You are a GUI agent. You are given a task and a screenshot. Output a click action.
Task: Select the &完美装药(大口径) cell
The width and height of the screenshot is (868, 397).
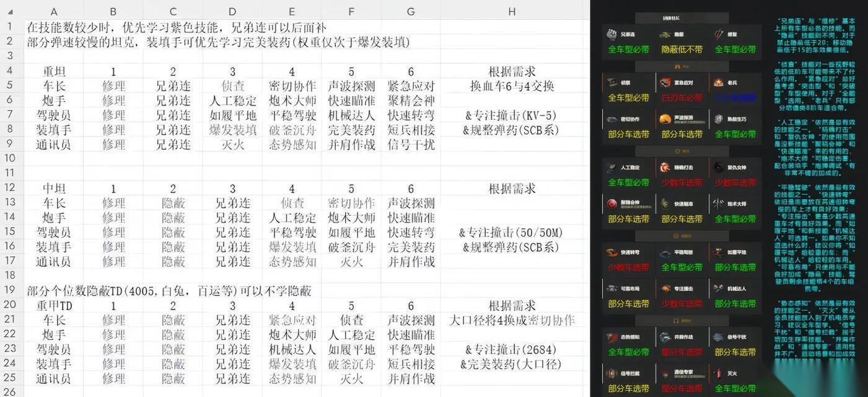tap(512, 365)
